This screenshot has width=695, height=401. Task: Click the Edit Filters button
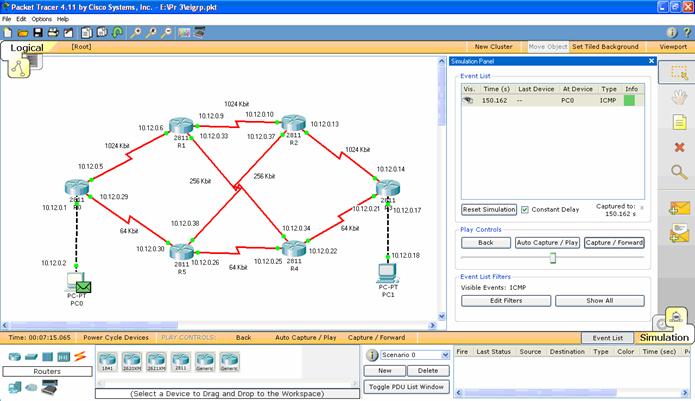(x=506, y=300)
